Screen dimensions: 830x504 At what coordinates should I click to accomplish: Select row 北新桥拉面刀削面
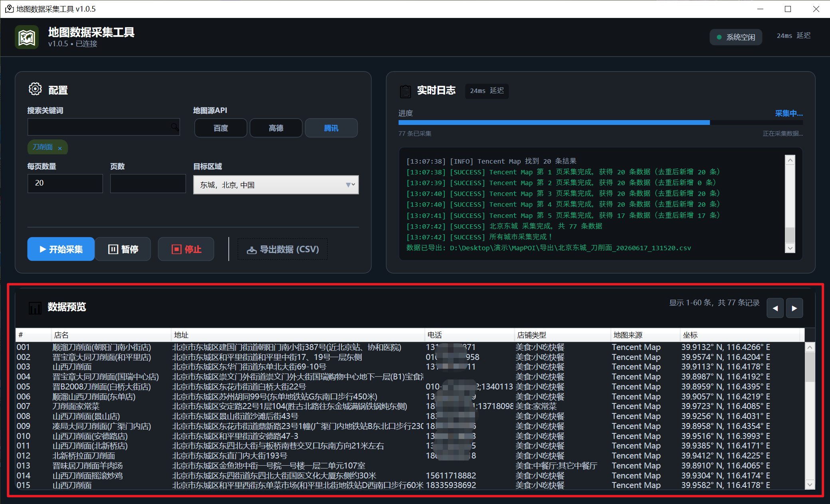click(410, 456)
